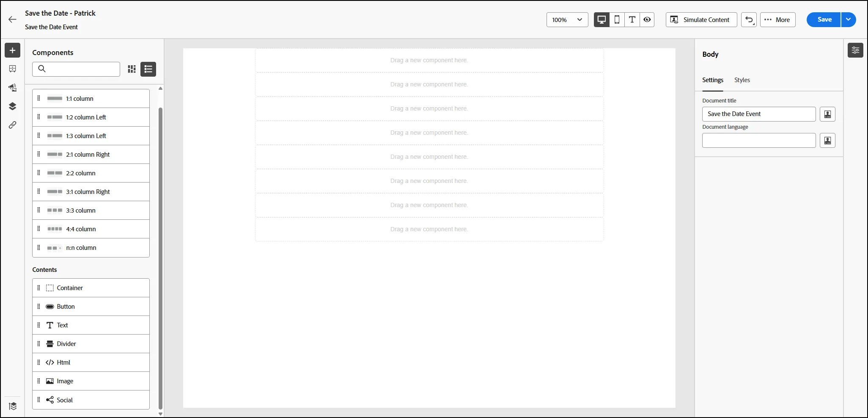Image resolution: width=868 pixels, height=418 pixels.
Task: Select desktop preview mode
Action: point(602,19)
